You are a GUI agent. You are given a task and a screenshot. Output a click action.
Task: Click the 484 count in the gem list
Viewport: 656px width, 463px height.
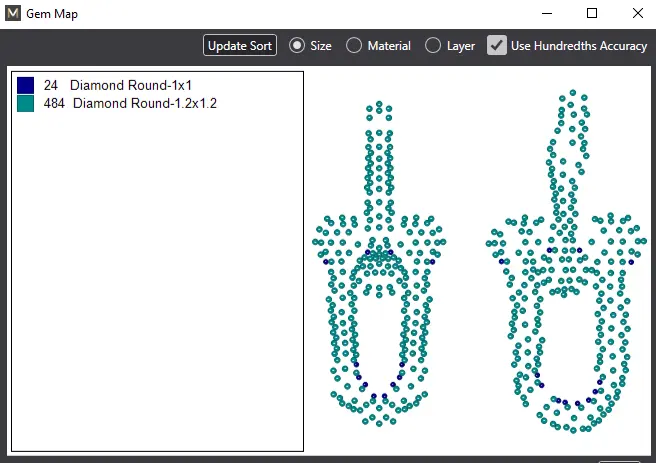[x=54, y=103]
